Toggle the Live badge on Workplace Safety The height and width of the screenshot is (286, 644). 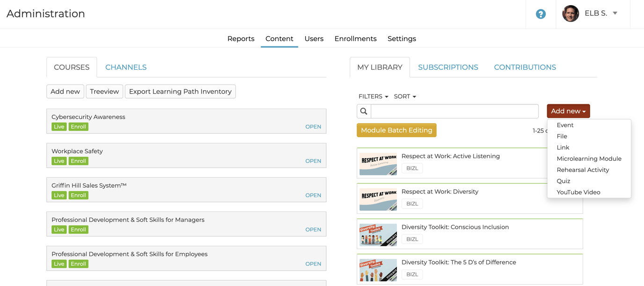click(x=59, y=161)
